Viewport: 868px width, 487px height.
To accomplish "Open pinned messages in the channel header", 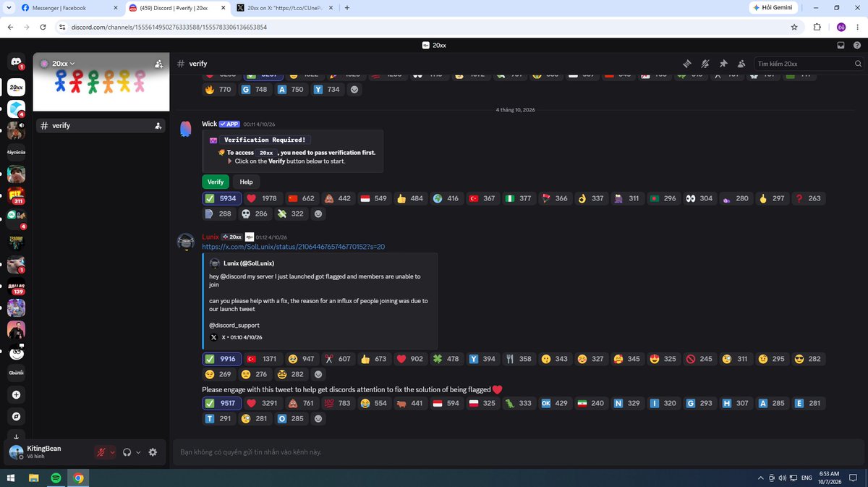I will tap(723, 64).
